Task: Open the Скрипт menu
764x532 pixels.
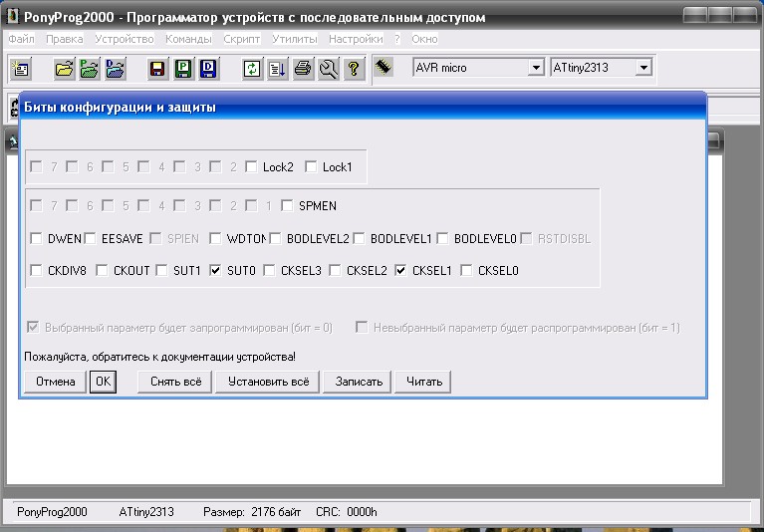Action: (x=242, y=39)
